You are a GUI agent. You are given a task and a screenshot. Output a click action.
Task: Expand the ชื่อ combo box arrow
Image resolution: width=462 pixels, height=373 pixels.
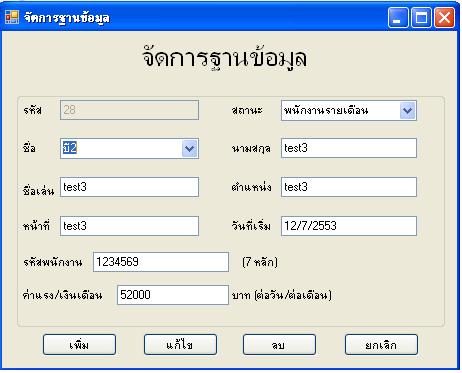click(x=190, y=148)
